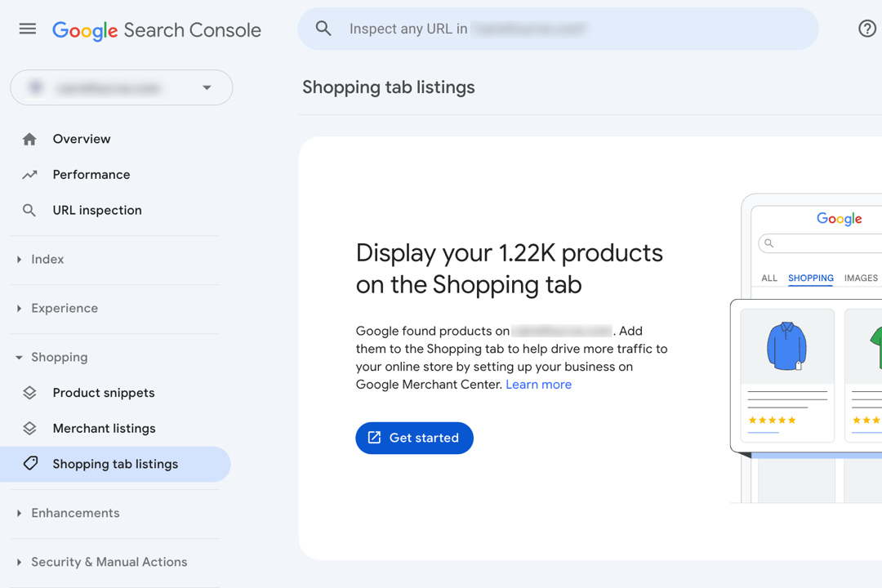The height and width of the screenshot is (588, 882).
Task: Click the Performance trend arrow icon
Action: point(30,175)
